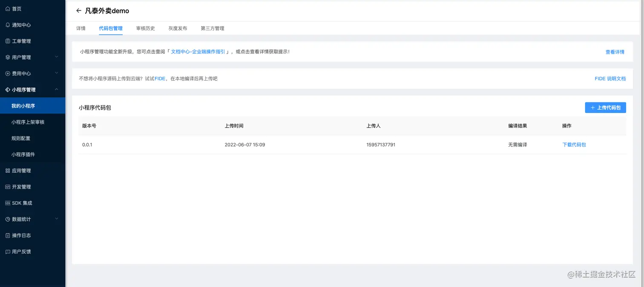
Task: Click the 上传时间 column header
Action: click(x=234, y=126)
